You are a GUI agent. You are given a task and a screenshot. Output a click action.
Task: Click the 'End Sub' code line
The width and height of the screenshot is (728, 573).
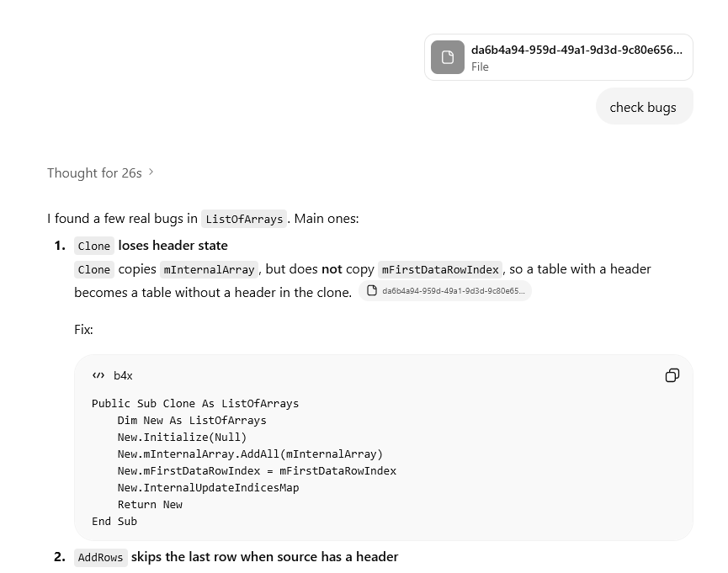click(x=114, y=521)
